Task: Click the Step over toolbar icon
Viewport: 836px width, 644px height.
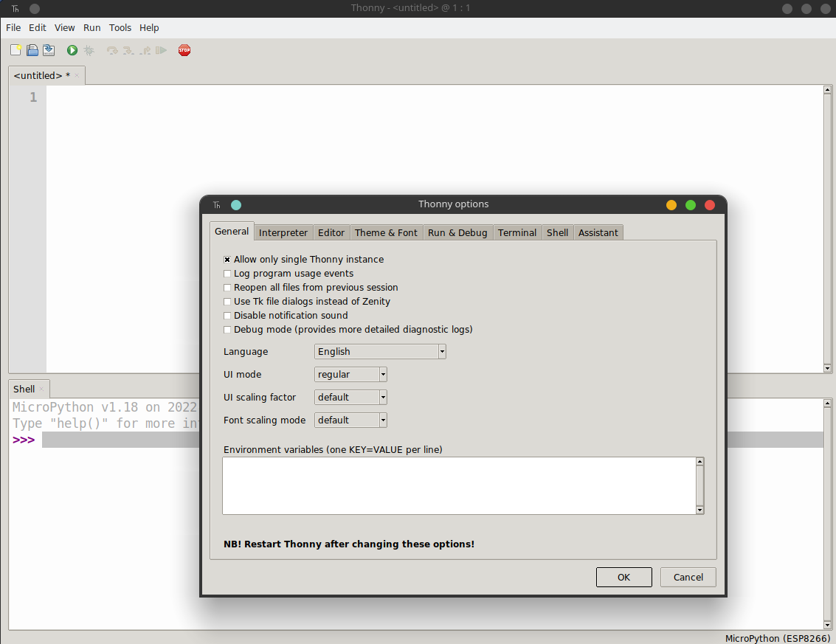Action: (112, 51)
